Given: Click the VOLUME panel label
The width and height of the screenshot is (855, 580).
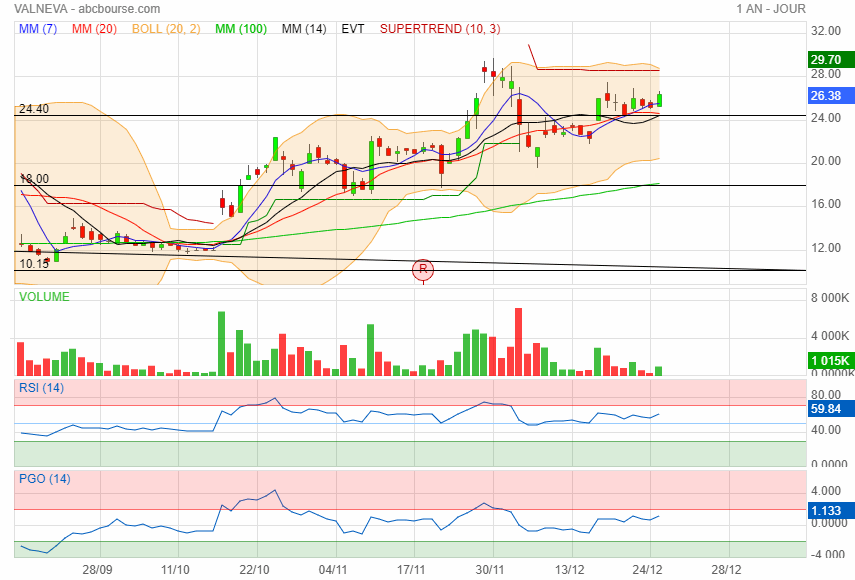Looking at the screenshot, I should (x=44, y=297).
